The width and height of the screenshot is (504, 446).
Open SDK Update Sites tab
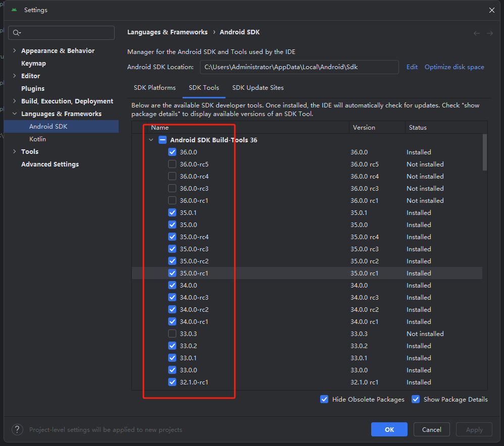[x=258, y=88]
